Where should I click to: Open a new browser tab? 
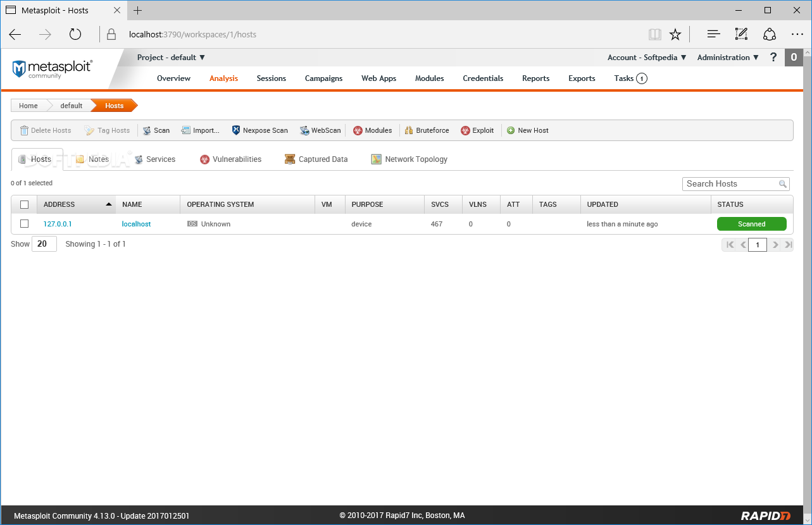point(138,10)
